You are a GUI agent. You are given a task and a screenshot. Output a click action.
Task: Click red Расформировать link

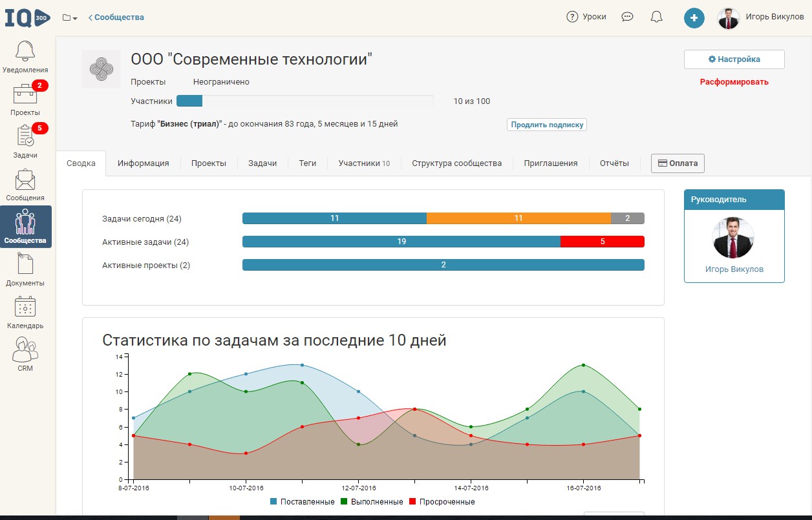734,82
